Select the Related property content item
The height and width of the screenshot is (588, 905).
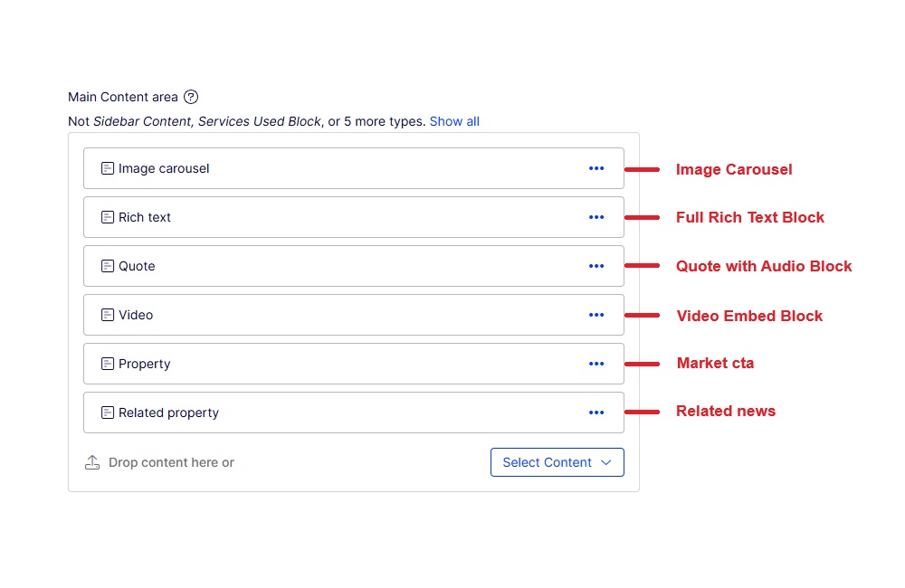354,413
